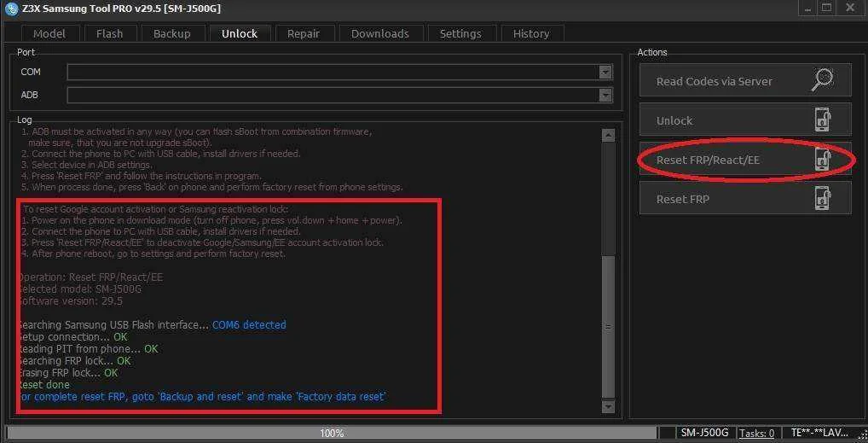The height and width of the screenshot is (443, 868).
Task: Click the log scrollbar thumb
Action: coord(608,327)
